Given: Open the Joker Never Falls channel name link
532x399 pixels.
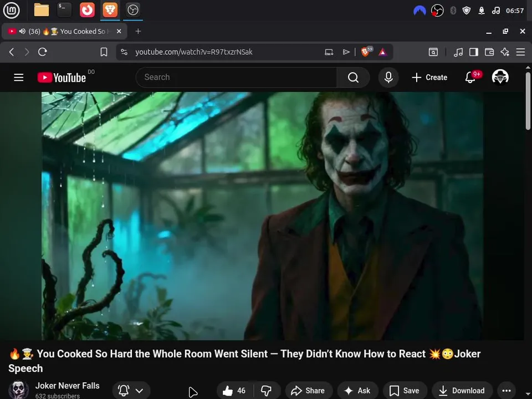Looking at the screenshot, I should 67,386.
